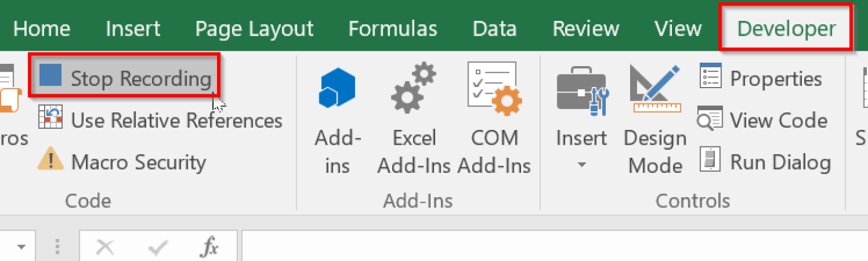This screenshot has height=261, width=868.
Task: Click View Code
Action: pyautogui.click(x=762, y=120)
